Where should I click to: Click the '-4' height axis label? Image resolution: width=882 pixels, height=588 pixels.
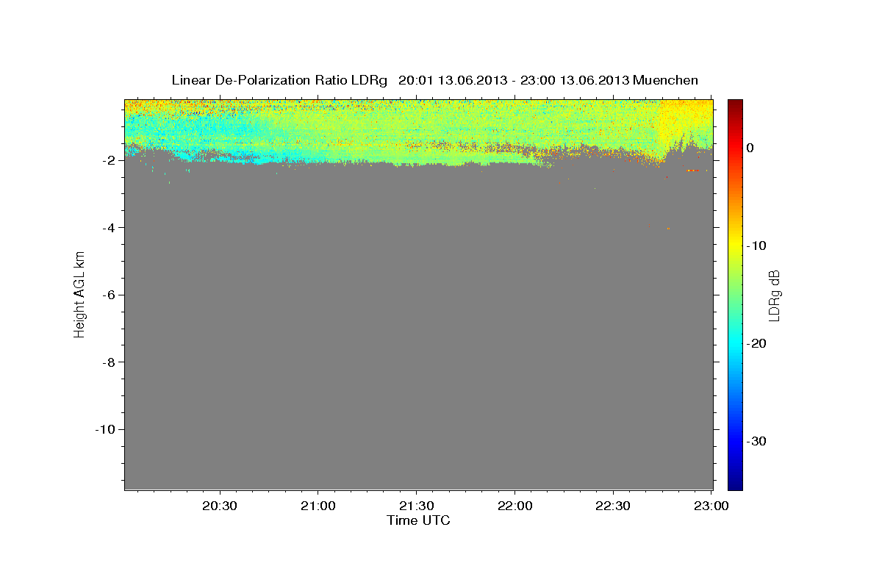[x=108, y=228]
